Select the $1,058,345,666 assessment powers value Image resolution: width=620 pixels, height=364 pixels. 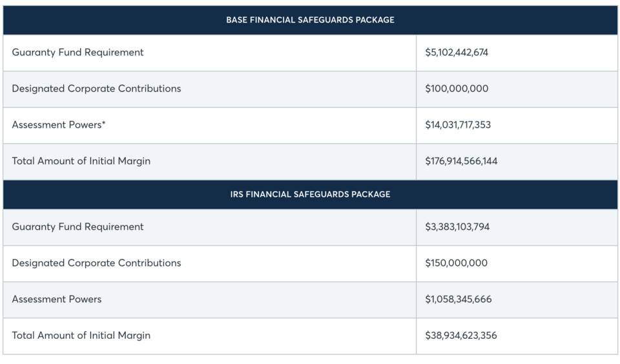[x=459, y=299]
